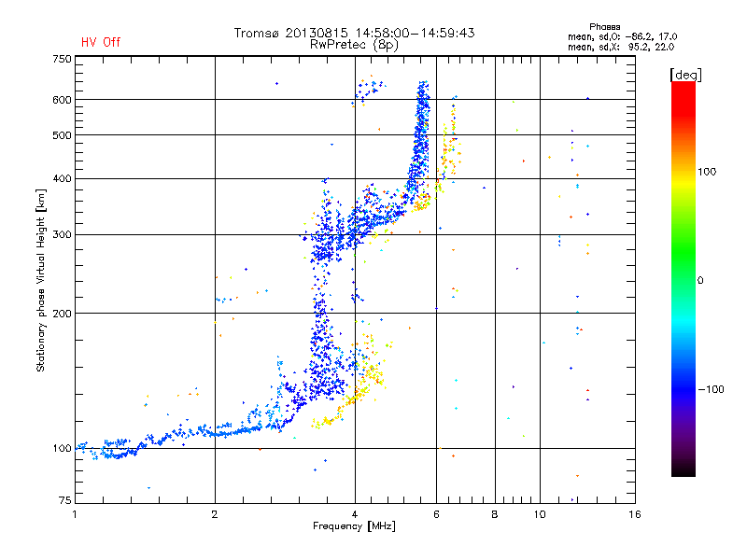
Task: Click the y-axis tick label '100'
Action: [62, 449]
